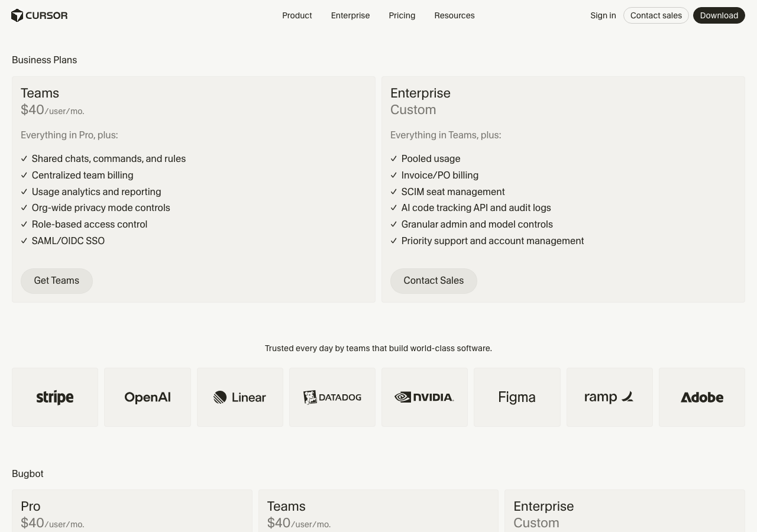The height and width of the screenshot is (532, 757).
Task: Select the Enterprise link in the navbar
Action: (350, 15)
